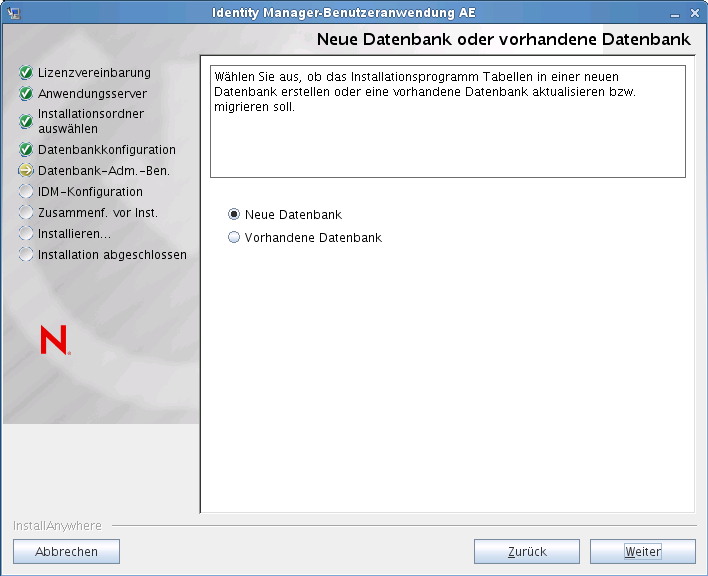Click the Installationsordner auswählen step label
This screenshot has width=708, height=576.
click(91, 121)
